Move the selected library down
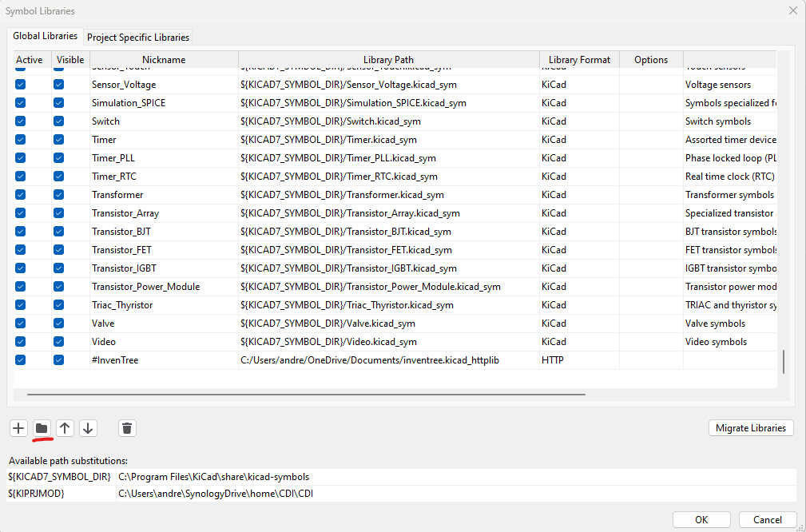The image size is (806, 532). tap(88, 428)
